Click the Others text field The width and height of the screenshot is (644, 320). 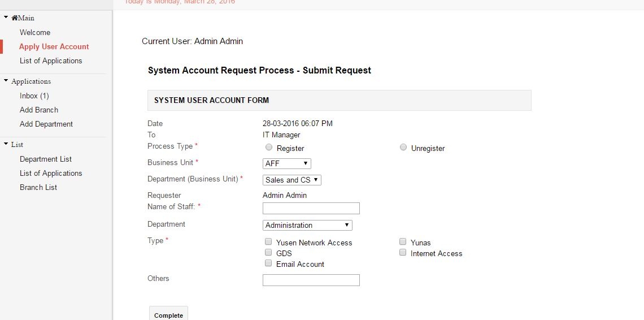point(311,280)
